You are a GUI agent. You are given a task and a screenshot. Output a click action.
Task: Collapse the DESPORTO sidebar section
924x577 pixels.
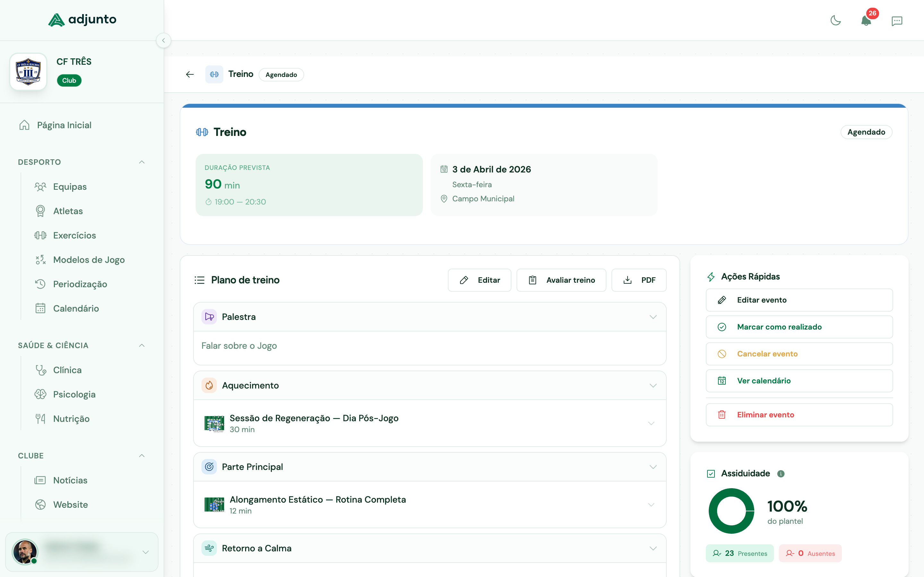pyautogui.click(x=142, y=162)
